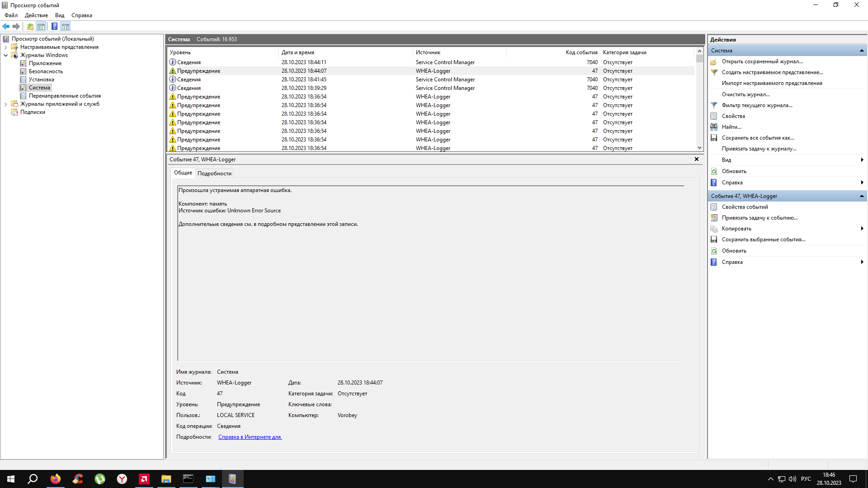
Task: Click Привязать задачу к журналу… action
Action: 759,149
